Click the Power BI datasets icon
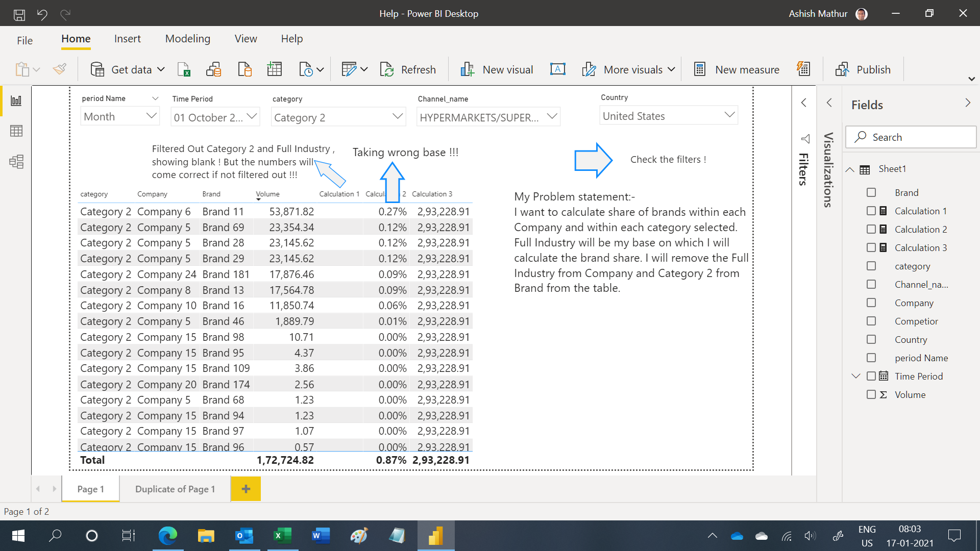This screenshot has width=980, height=551. (214, 69)
